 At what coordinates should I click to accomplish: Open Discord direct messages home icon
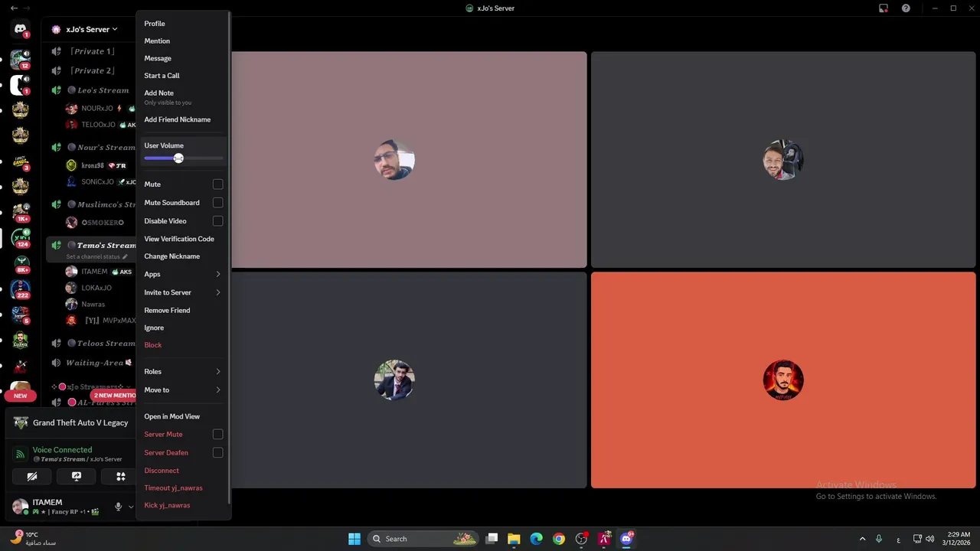point(21,29)
